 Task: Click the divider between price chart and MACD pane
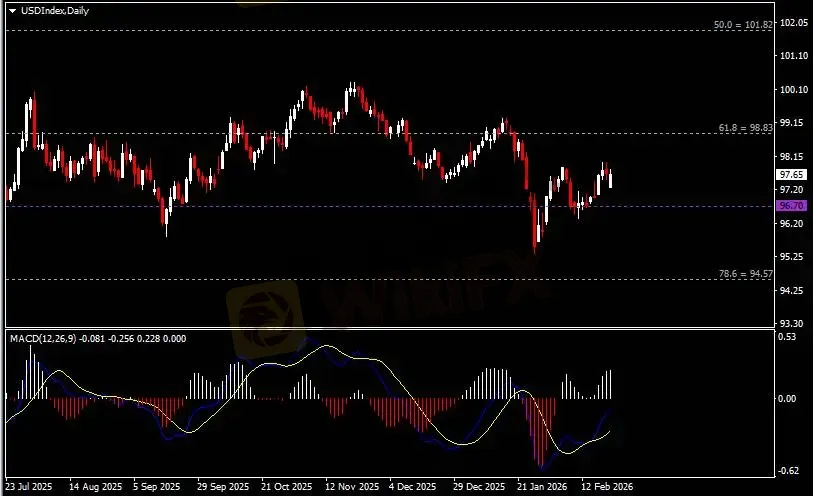coord(389,328)
